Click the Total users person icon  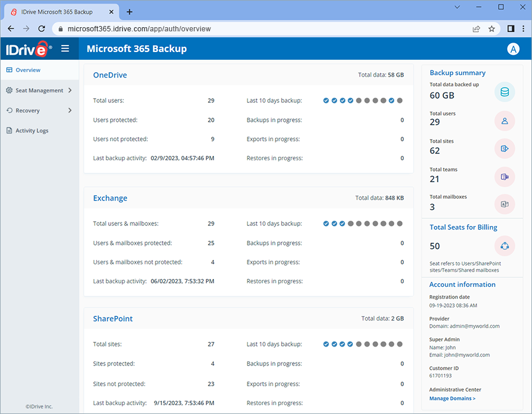pos(505,121)
